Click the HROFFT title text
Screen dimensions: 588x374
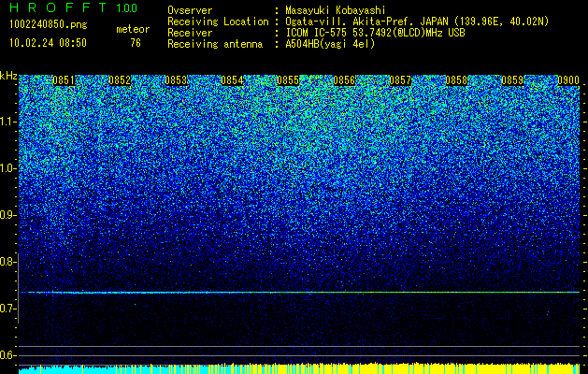[58, 7]
